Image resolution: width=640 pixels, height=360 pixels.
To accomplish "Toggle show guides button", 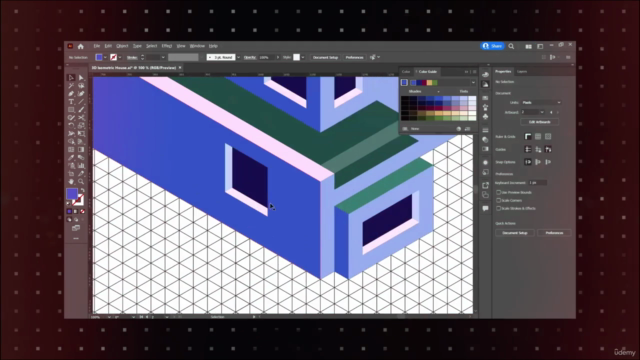I will [528, 149].
